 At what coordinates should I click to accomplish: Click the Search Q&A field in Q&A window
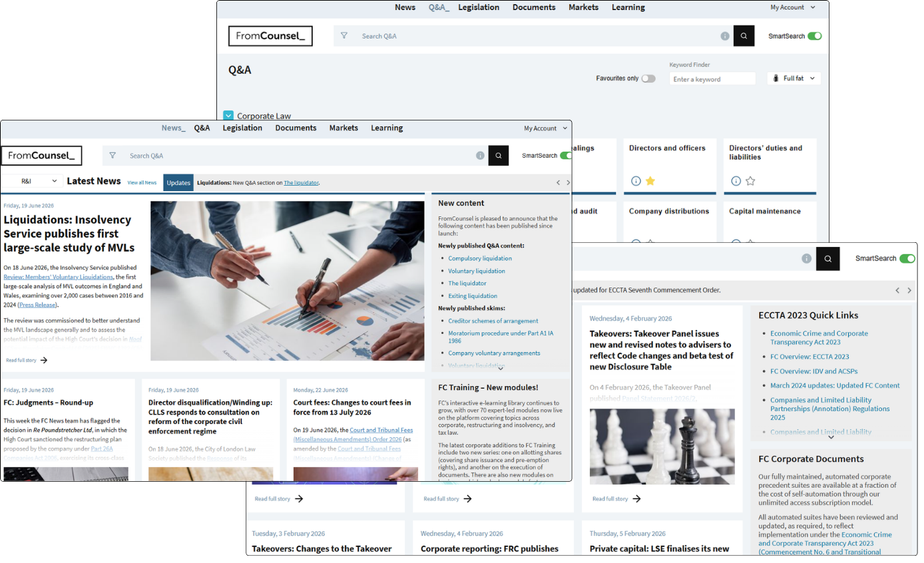(x=533, y=36)
